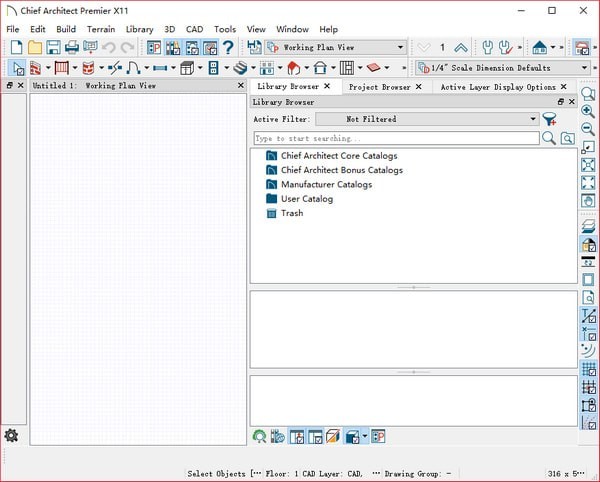The image size is (600, 482).
Task: Open the Terrain menu
Action: coord(101,29)
